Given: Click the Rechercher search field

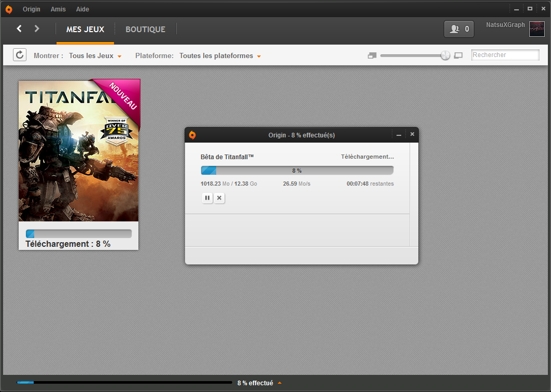Looking at the screenshot, I should click(505, 55).
